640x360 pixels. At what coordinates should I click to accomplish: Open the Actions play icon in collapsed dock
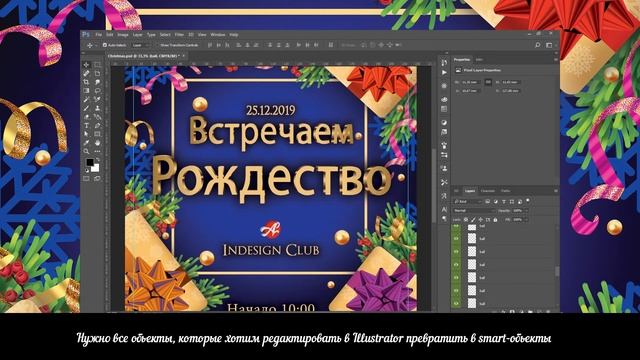pyautogui.click(x=444, y=73)
